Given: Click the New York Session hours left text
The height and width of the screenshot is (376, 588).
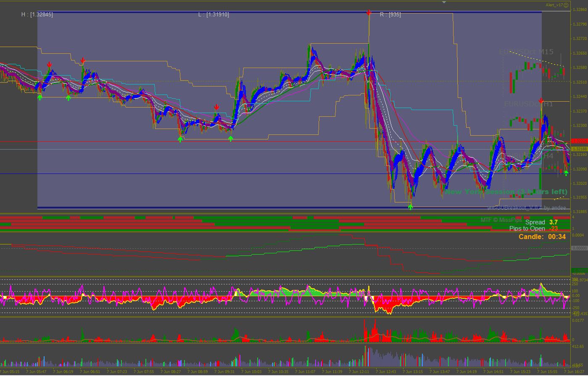Looking at the screenshot, I should [506, 192].
